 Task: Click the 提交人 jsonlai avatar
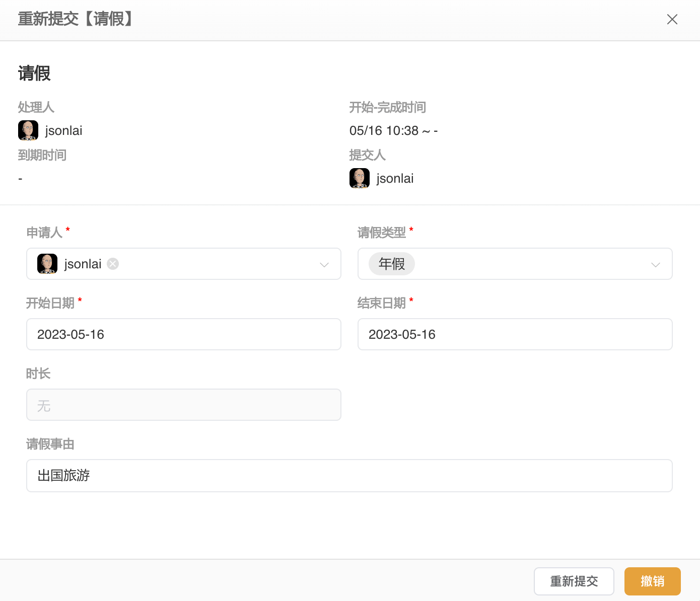click(x=360, y=178)
